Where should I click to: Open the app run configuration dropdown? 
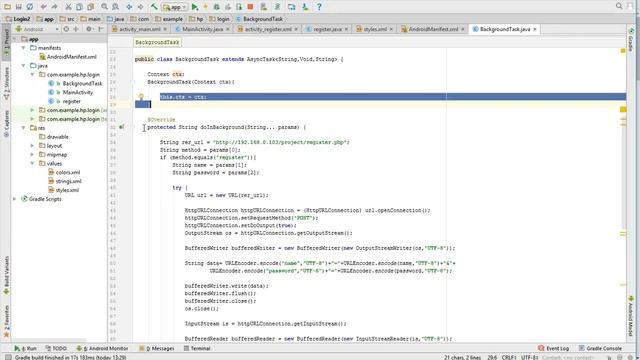coord(175,7)
